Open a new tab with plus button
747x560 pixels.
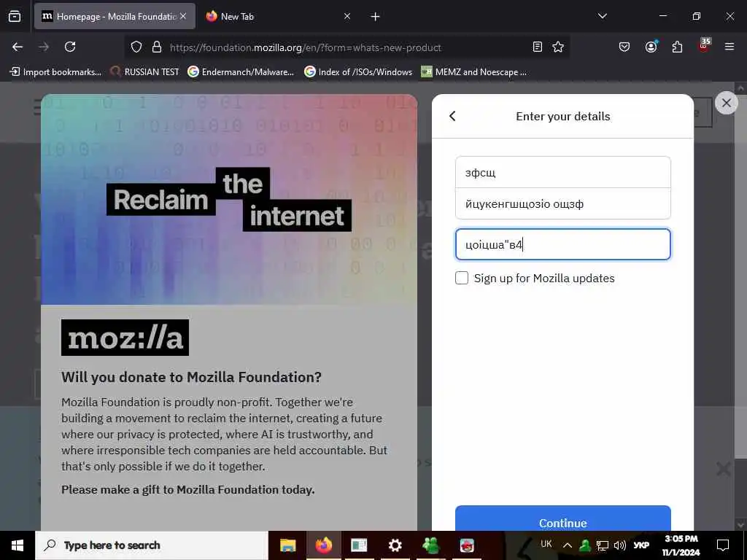[x=376, y=17]
